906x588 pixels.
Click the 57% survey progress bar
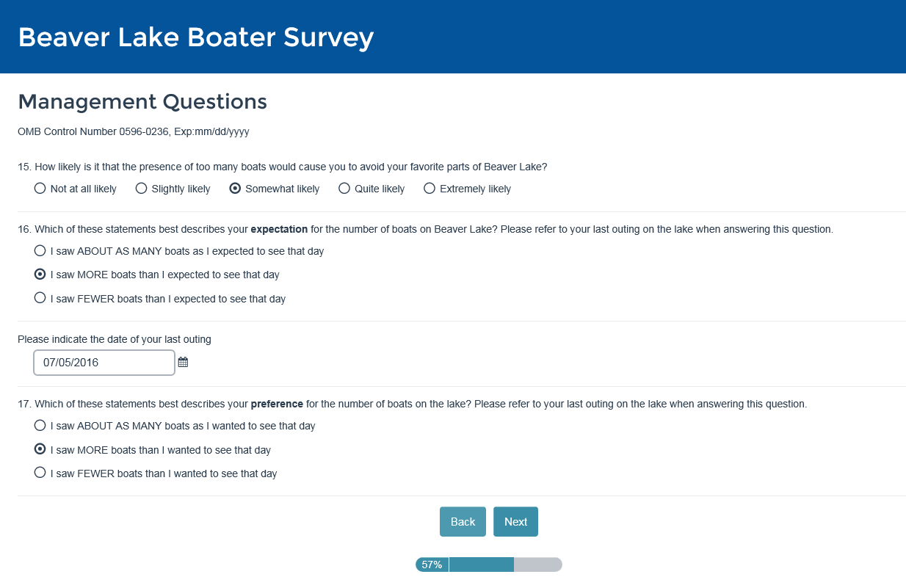click(489, 565)
